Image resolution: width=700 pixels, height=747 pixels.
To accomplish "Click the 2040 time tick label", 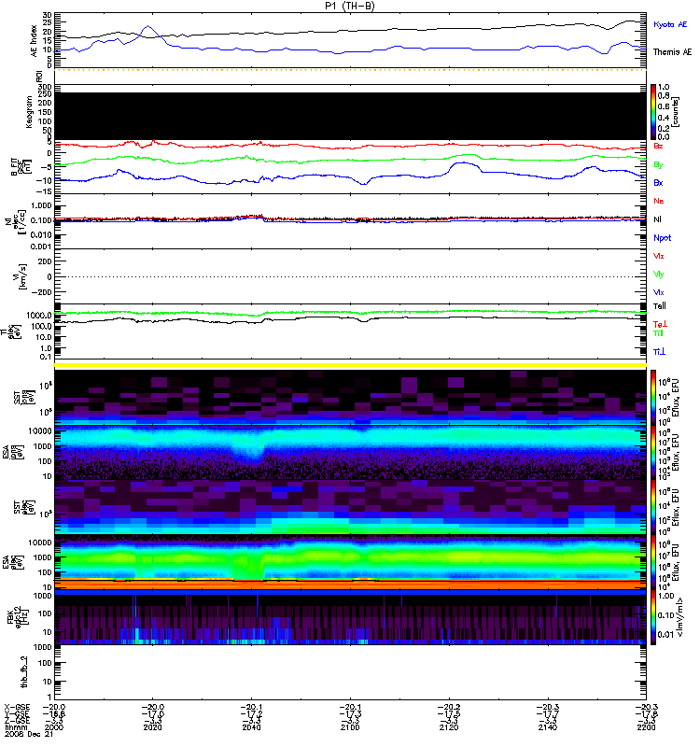I will [251, 727].
